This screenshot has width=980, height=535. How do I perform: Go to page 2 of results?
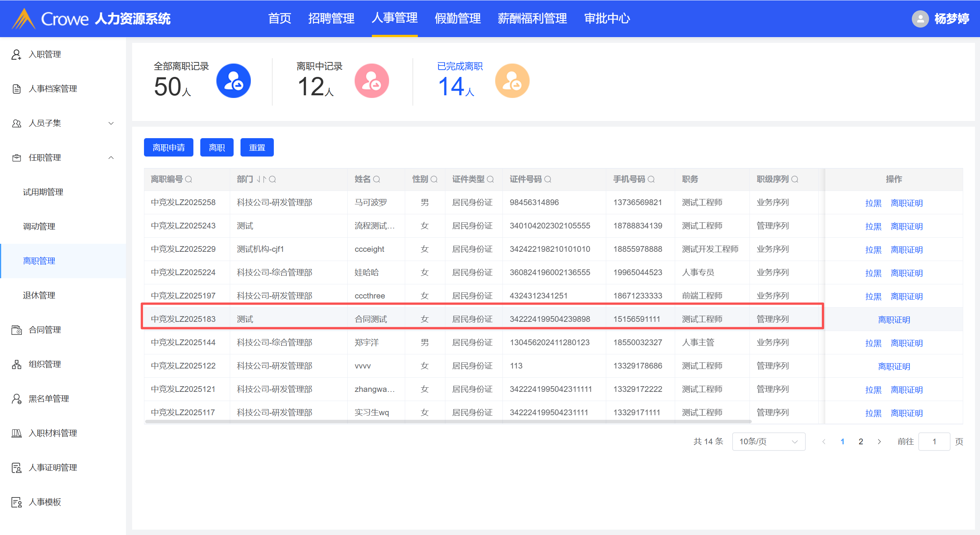tap(861, 442)
